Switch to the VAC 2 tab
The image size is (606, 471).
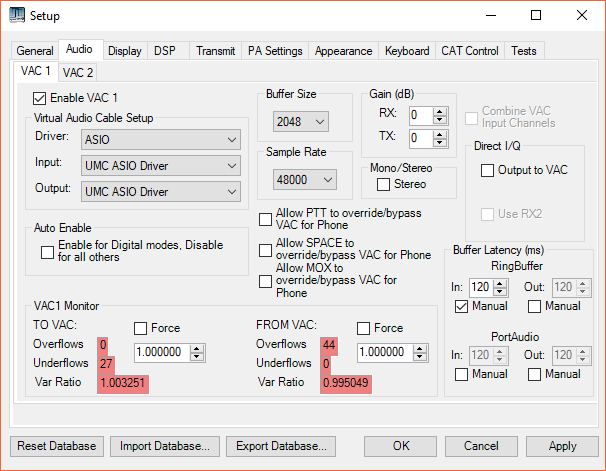[78, 72]
